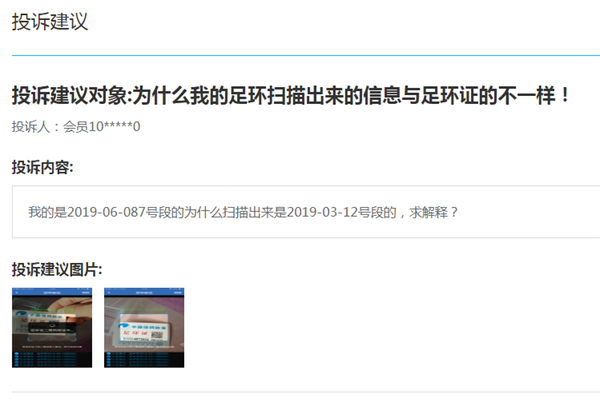Viewport: 600px width, 410px height.
Task: Click the top-right text in first thumbnail header
Action: tap(86, 292)
